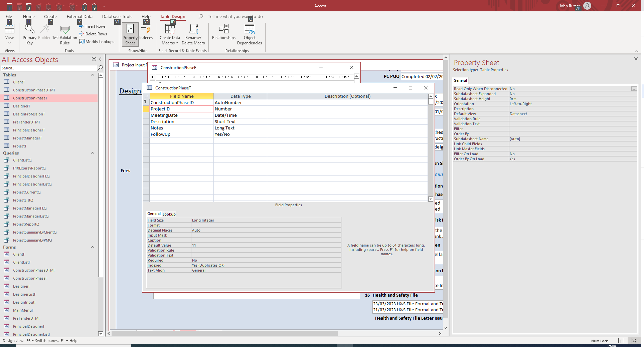
Task: Open the Relationships window
Action: tap(223, 33)
